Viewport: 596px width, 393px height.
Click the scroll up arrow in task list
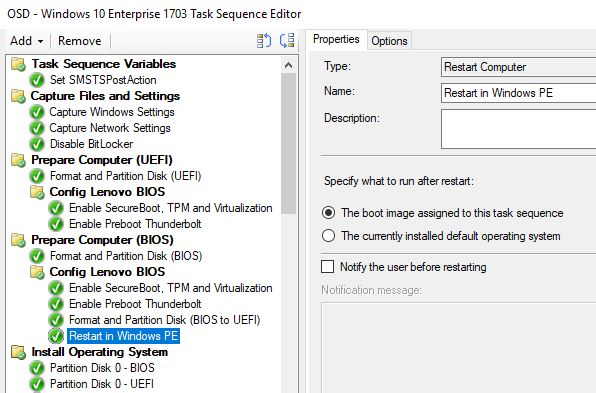pyautogui.click(x=288, y=65)
